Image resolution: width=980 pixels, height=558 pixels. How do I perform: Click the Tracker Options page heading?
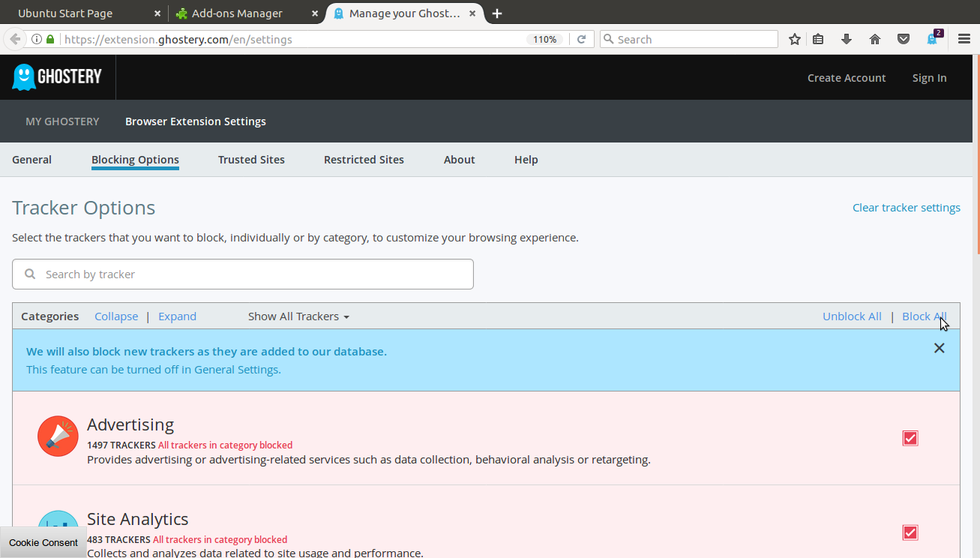click(x=84, y=208)
